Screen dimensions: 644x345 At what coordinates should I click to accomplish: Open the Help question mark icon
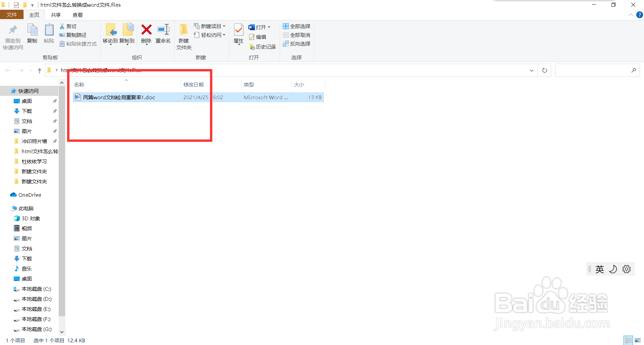tap(639, 15)
